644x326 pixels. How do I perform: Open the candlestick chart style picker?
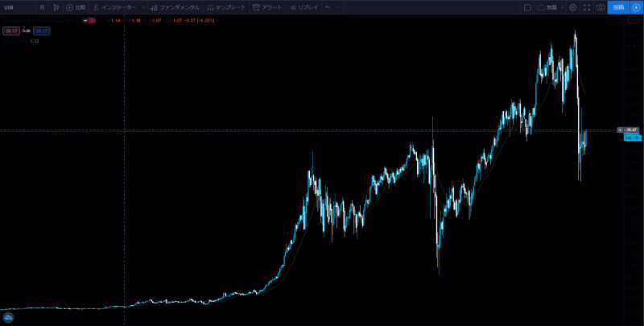[x=56, y=7]
